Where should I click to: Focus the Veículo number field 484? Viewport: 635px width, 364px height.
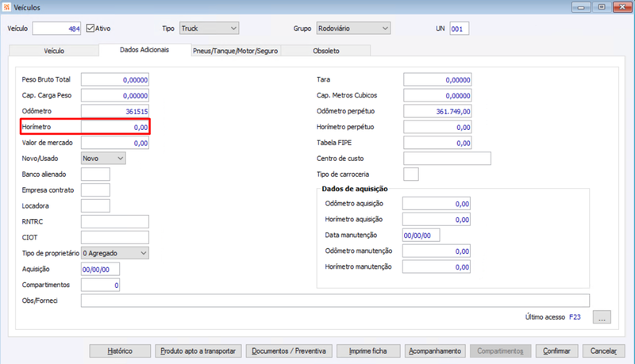(x=56, y=29)
